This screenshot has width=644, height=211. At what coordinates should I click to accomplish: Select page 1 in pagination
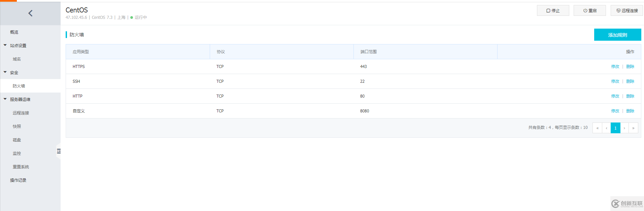point(615,128)
